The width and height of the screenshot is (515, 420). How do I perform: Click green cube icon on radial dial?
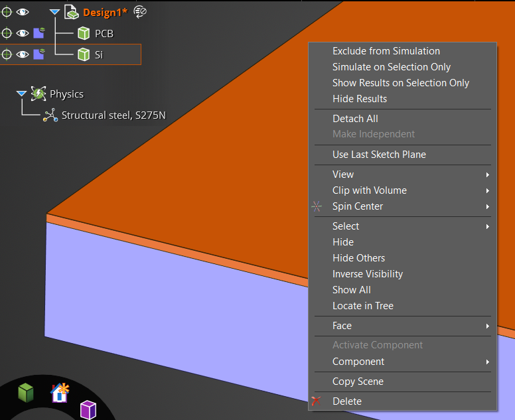tap(26, 392)
